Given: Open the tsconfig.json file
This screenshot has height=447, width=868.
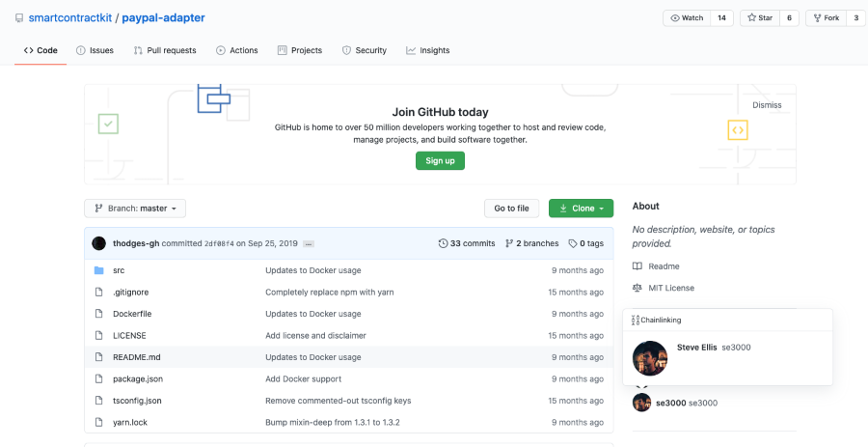Looking at the screenshot, I should [137, 401].
